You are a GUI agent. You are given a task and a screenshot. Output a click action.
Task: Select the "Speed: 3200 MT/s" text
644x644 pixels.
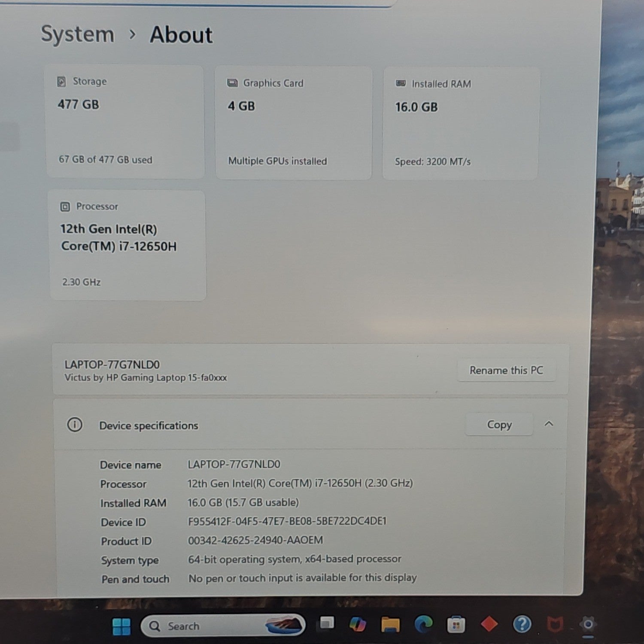tap(433, 162)
